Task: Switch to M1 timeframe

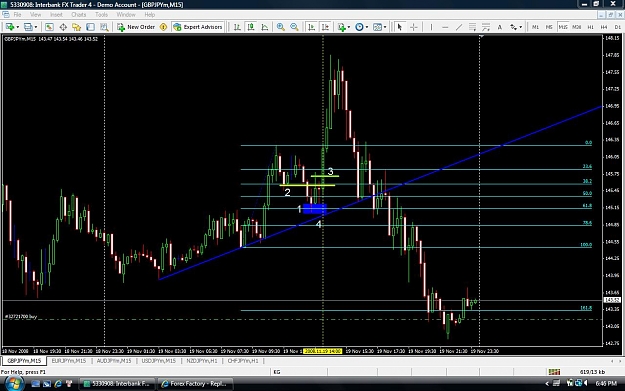Action: coord(535,27)
